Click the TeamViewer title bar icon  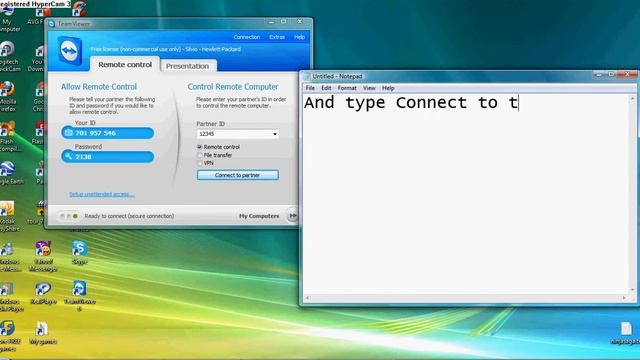52,24
